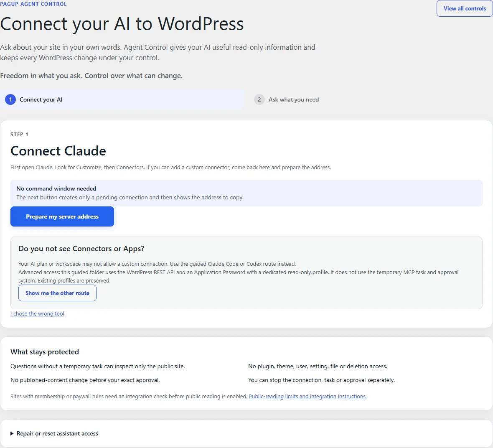The height and width of the screenshot is (448, 493).
Task: Click step number 1 circle badge
Action: point(10,99)
